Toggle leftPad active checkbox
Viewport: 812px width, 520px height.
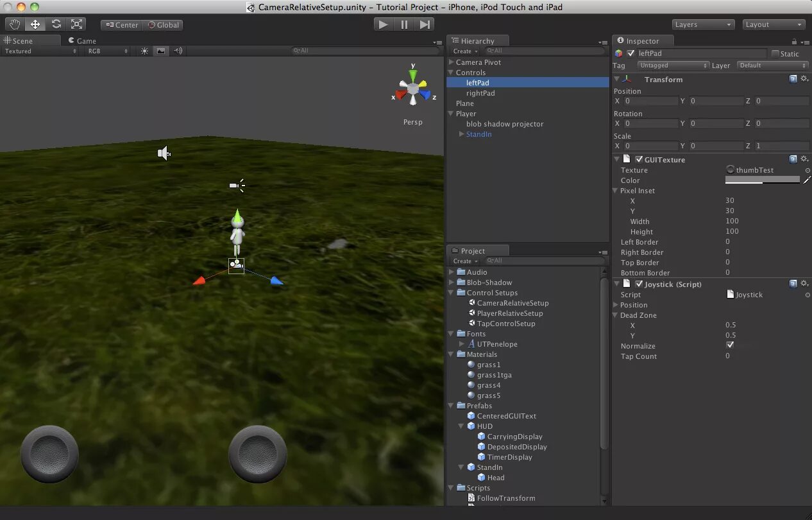(x=631, y=53)
